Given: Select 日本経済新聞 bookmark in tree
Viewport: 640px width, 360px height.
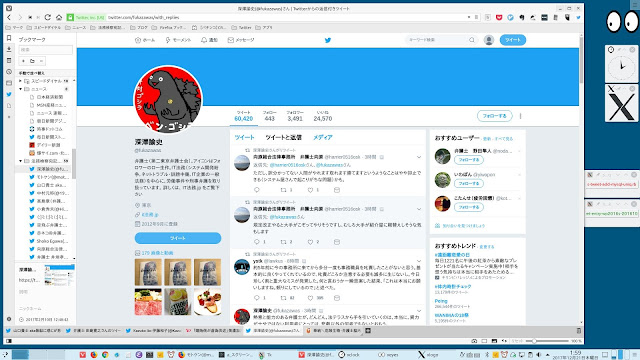Looking at the screenshot, I should [49, 97].
